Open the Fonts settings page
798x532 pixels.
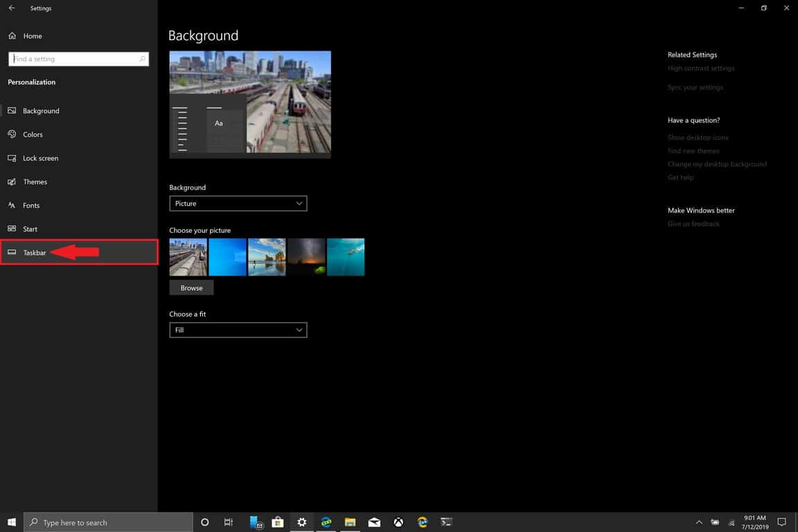coord(79,206)
